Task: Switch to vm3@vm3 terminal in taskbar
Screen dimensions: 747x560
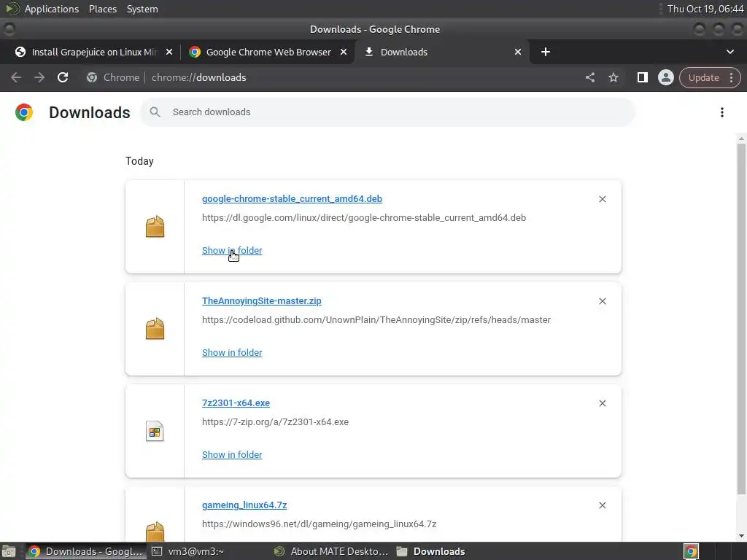Action: click(x=196, y=551)
